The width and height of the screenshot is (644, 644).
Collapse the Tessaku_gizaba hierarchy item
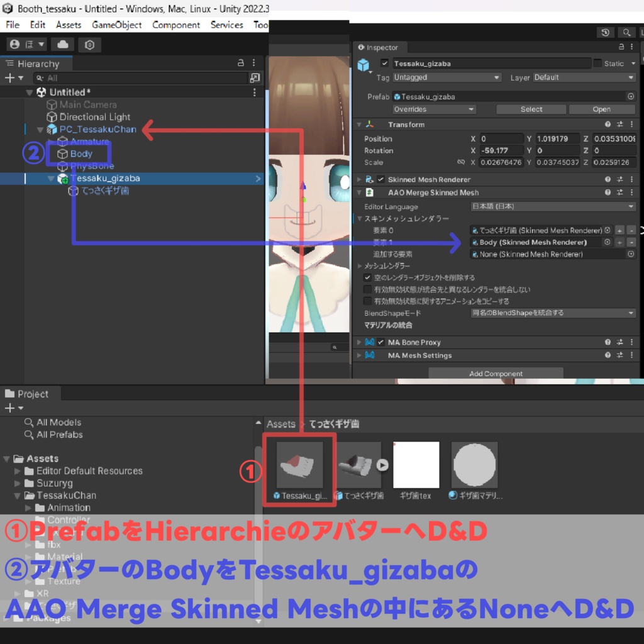pyautogui.click(x=51, y=179)
